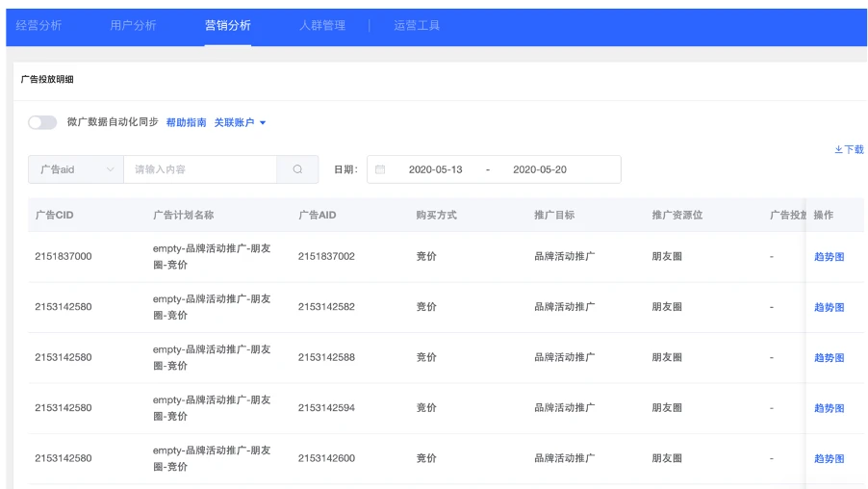This screenshot has width=868, height=489.
Task: Open the 帮助指南 link
Action: [x=186, y=122]
